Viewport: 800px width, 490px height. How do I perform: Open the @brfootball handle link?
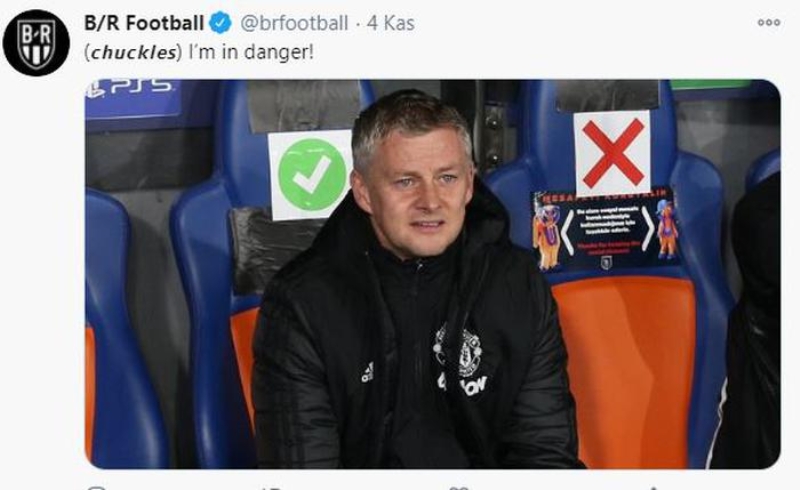tap(294, 23)
